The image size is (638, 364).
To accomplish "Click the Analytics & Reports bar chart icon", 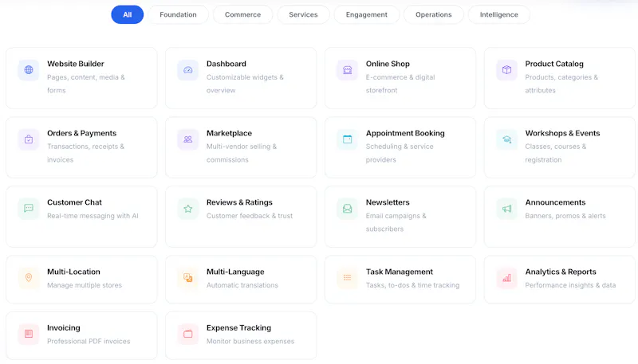I will (x=506, y=278).
